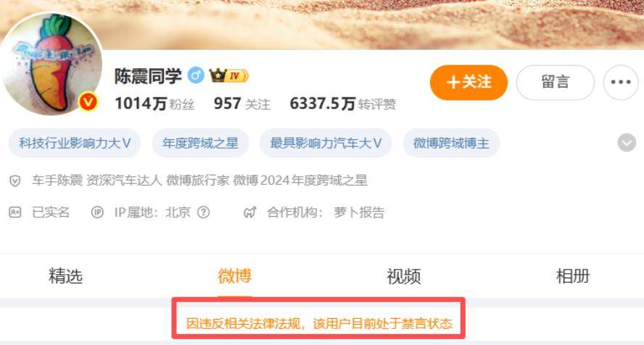The image size is (644, 345).
Task: Click the IP location icon
Action: [97, 212]
